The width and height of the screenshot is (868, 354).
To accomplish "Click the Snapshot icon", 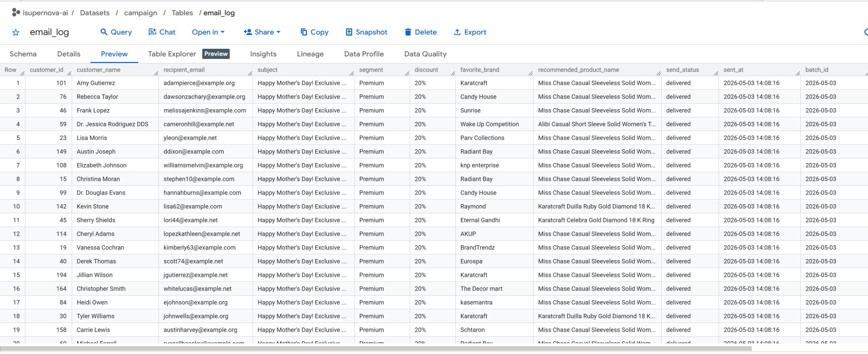I will [349, 32].
